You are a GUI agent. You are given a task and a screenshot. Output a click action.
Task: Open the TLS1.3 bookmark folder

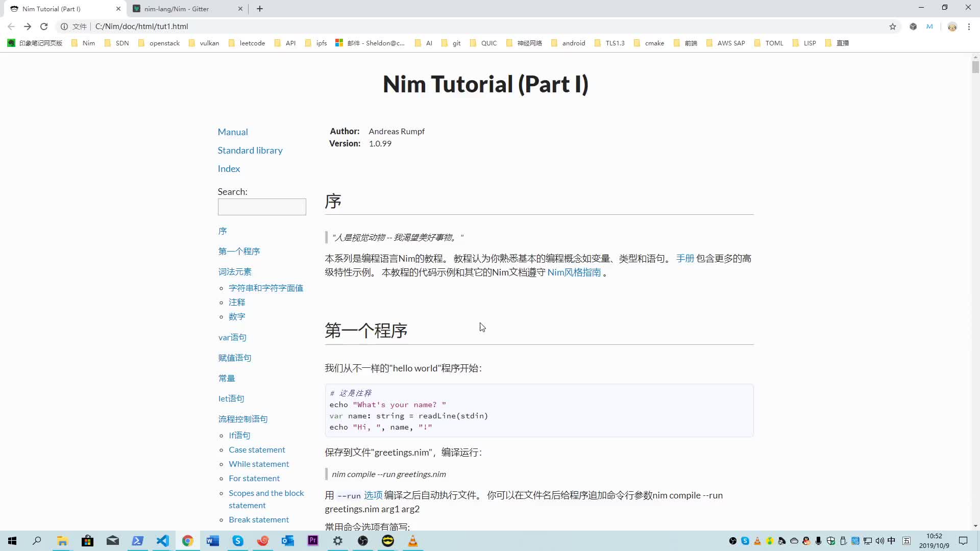pos(609,43)
